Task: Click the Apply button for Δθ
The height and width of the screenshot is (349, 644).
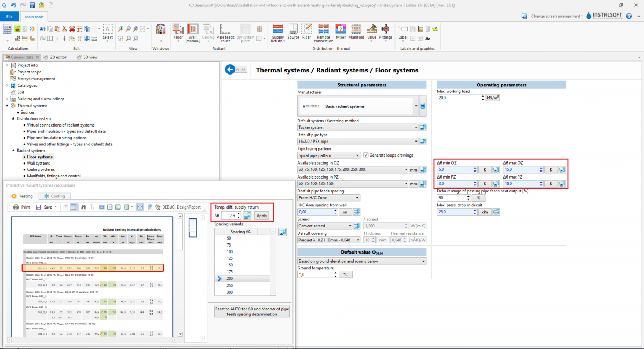Action: point(261,216)
